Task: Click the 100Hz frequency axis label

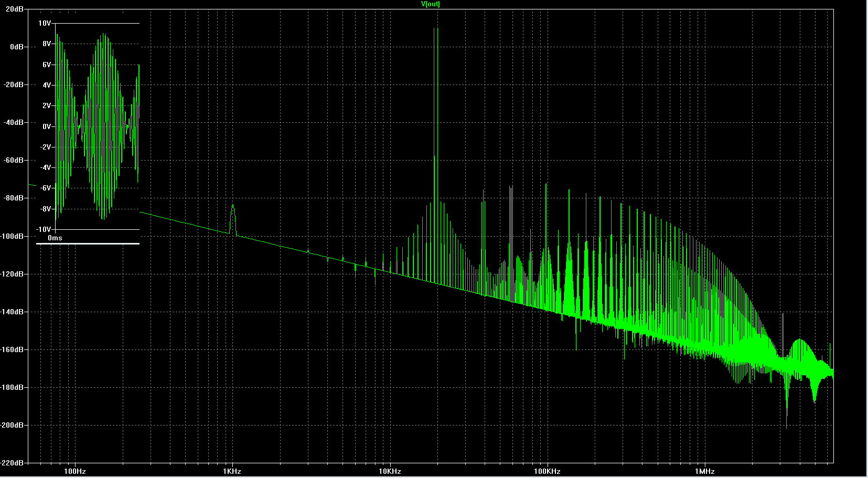Action: [x=74, y=471]
